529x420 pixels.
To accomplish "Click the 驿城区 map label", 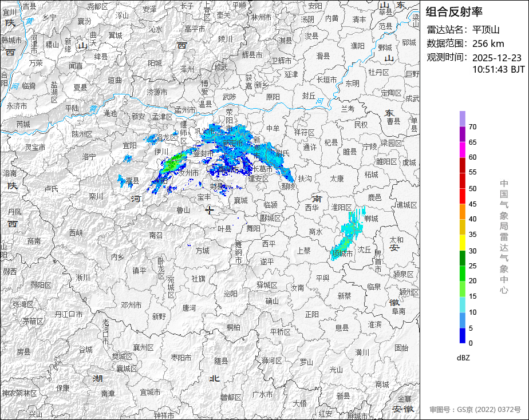I will click(x=267, y=285).
